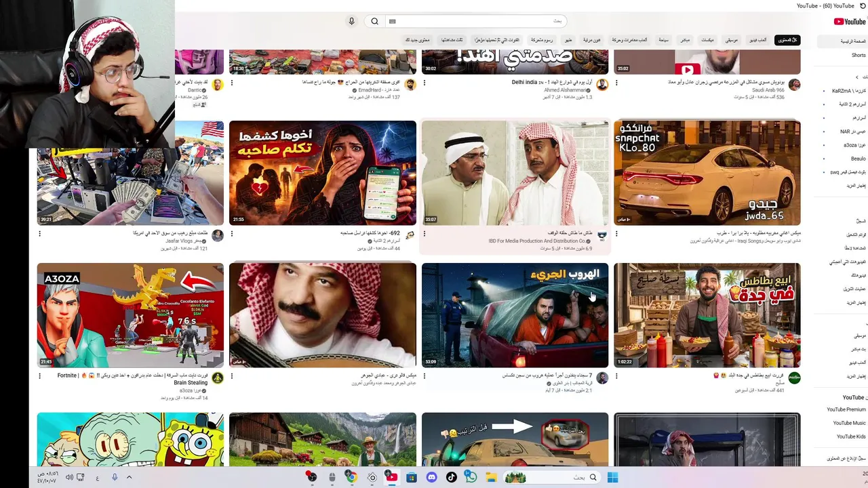Open the a3oza channel avatar icon
The width and height of the screenshot is (868, 488).
[218, 378]
